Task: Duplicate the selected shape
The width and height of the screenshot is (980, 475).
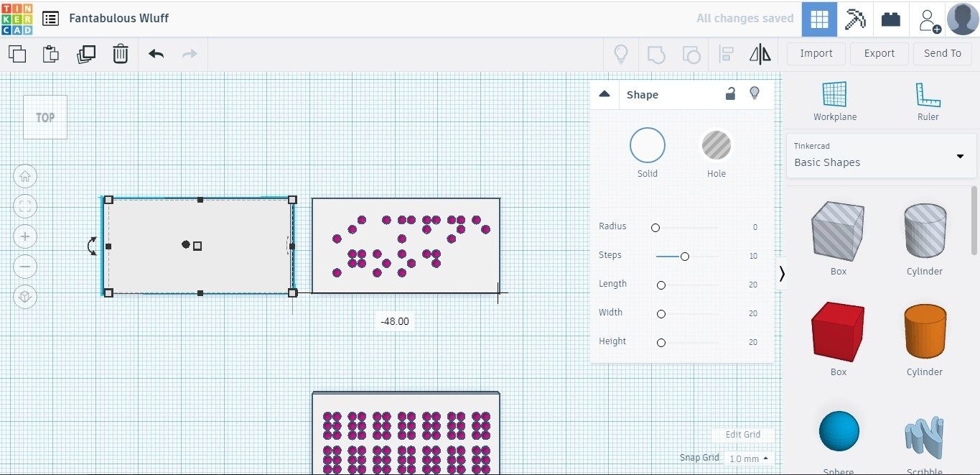Action: (x=86, y=53)
